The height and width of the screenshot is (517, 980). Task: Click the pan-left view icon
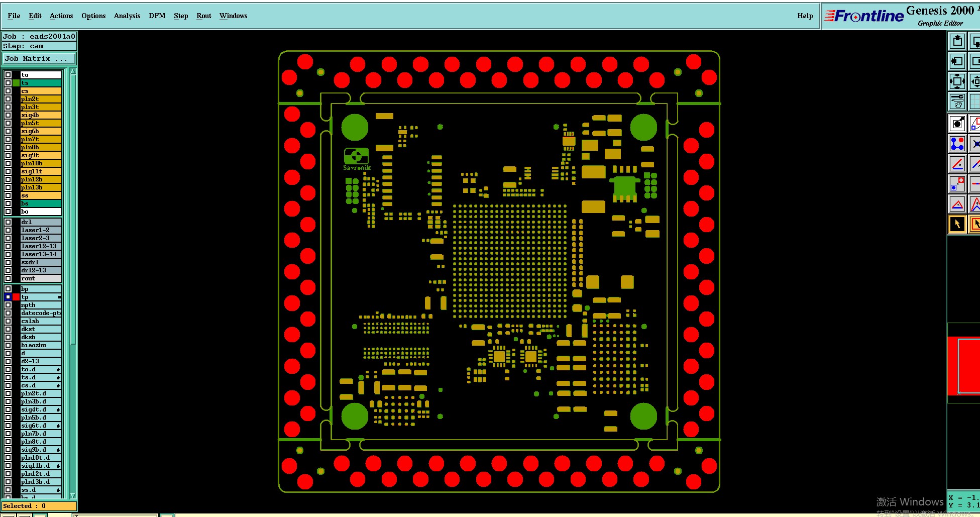pyautogui.click(x=957, y=61)
